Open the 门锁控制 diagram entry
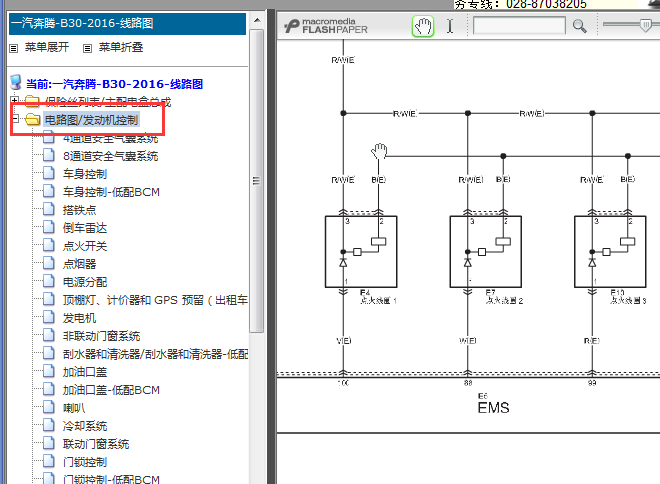 (x=85, y=462)
